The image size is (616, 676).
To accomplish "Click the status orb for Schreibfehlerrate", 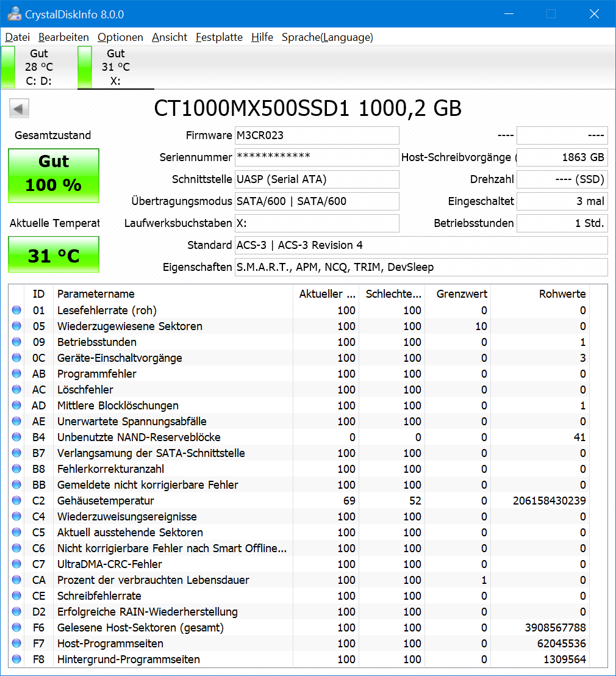I will click(16, 596).
